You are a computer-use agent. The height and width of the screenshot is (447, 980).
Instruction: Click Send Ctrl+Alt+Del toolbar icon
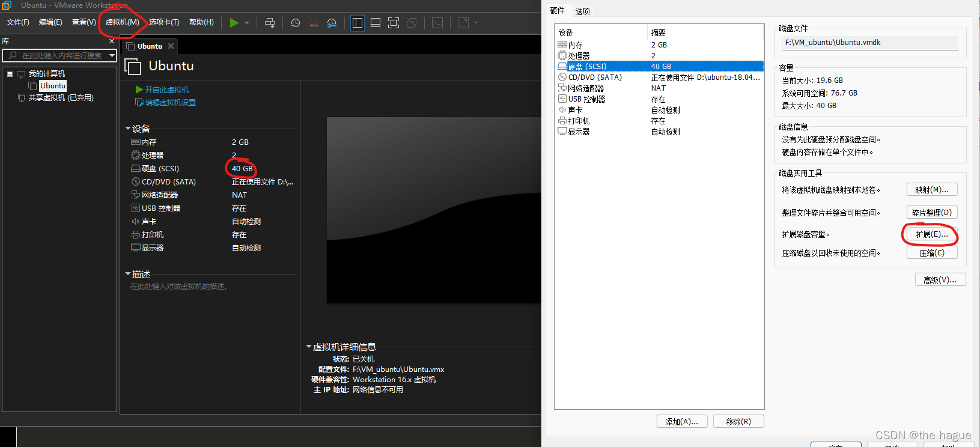(x=270, y=23)
